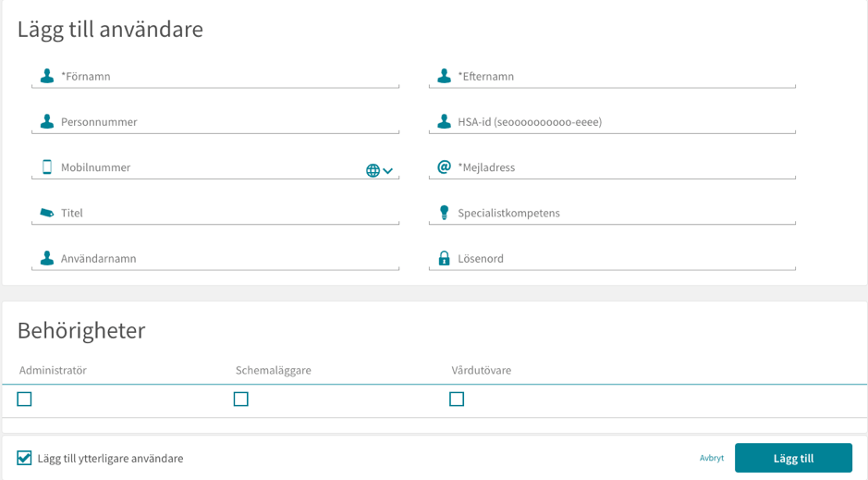Focus the Personnummer input field

click(x=215, y=122)
